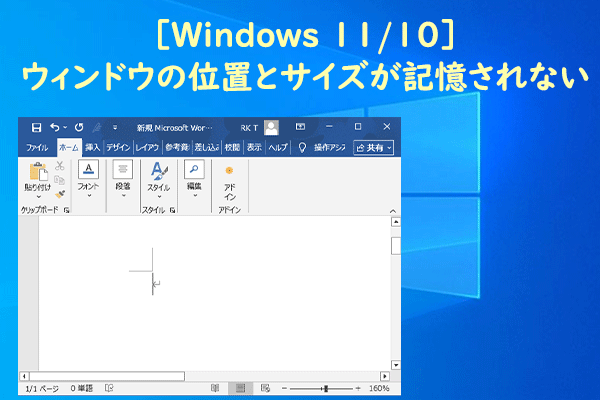Image resolution: width=600 pixels, height=400 pixels.
Task: Click the Save icon in Word title bar
Action: coord(36,127)
